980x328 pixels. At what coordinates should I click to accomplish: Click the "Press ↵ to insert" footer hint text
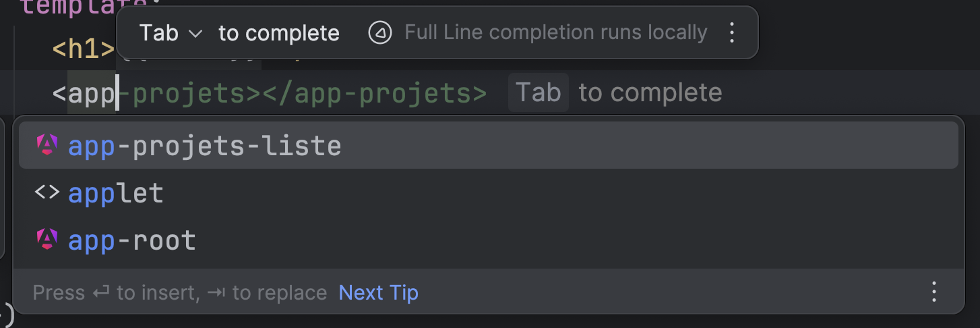click(115, 293)
